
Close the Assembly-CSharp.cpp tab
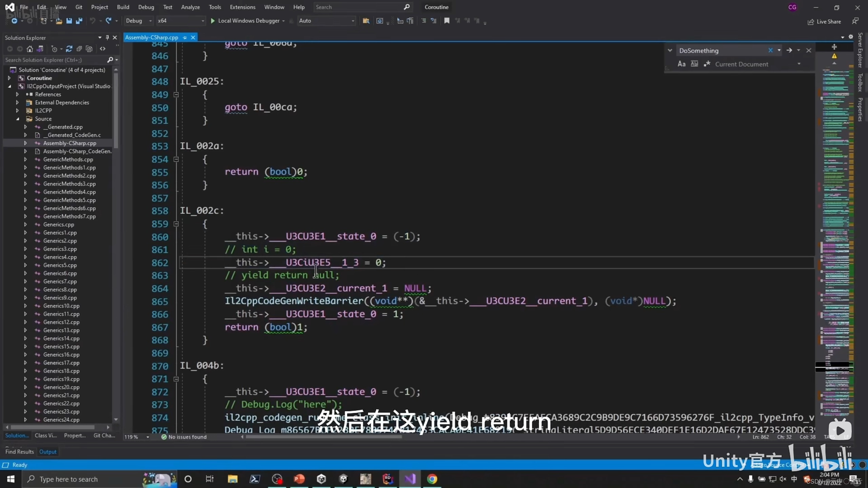click(193, 38)
